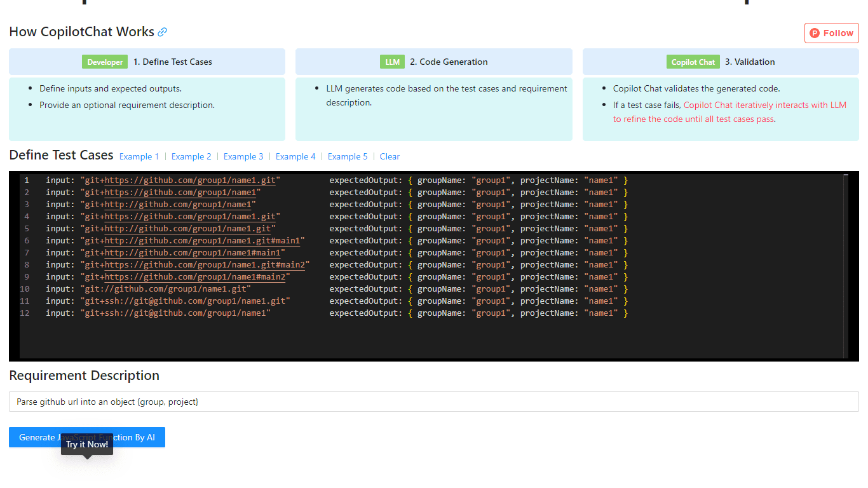The width and height of the screenshot is (868, 488).
Task: Click line number 1 in the editor
Action: coord(27,180)
